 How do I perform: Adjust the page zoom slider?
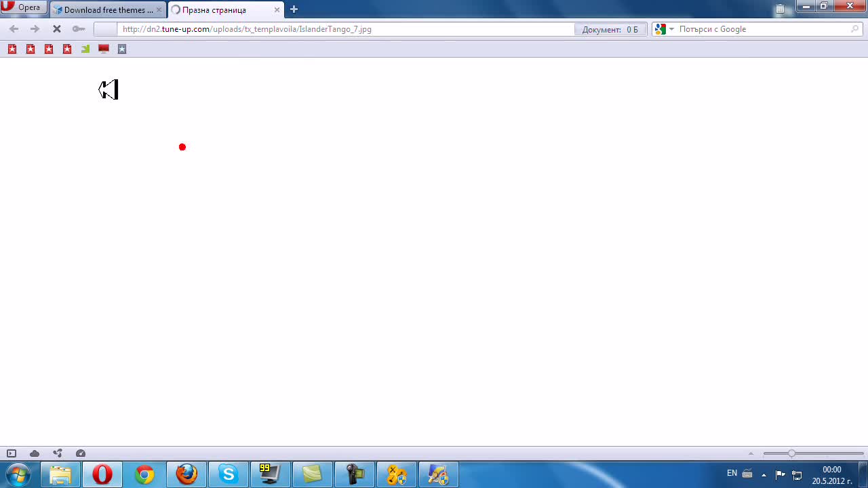click(813, 453)
